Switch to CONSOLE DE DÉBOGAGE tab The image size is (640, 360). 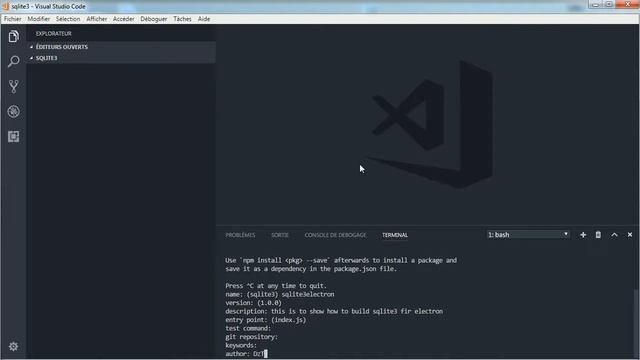335,235
